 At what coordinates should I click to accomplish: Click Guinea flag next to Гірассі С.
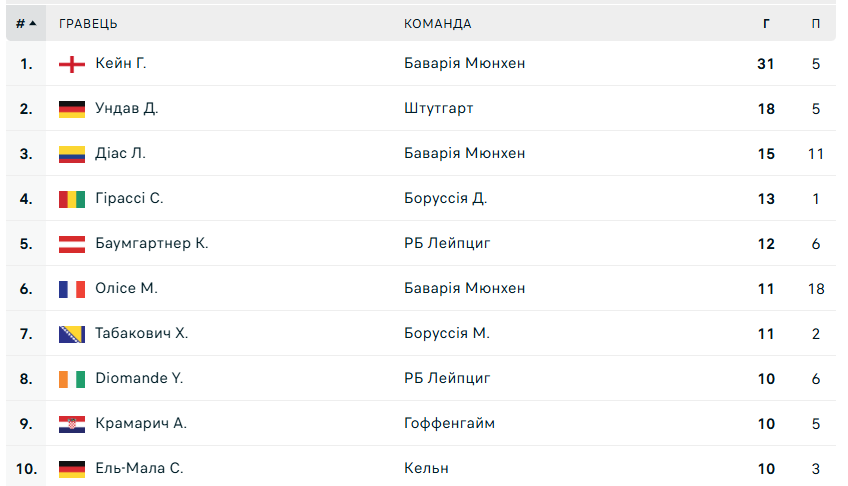point(71,199)
